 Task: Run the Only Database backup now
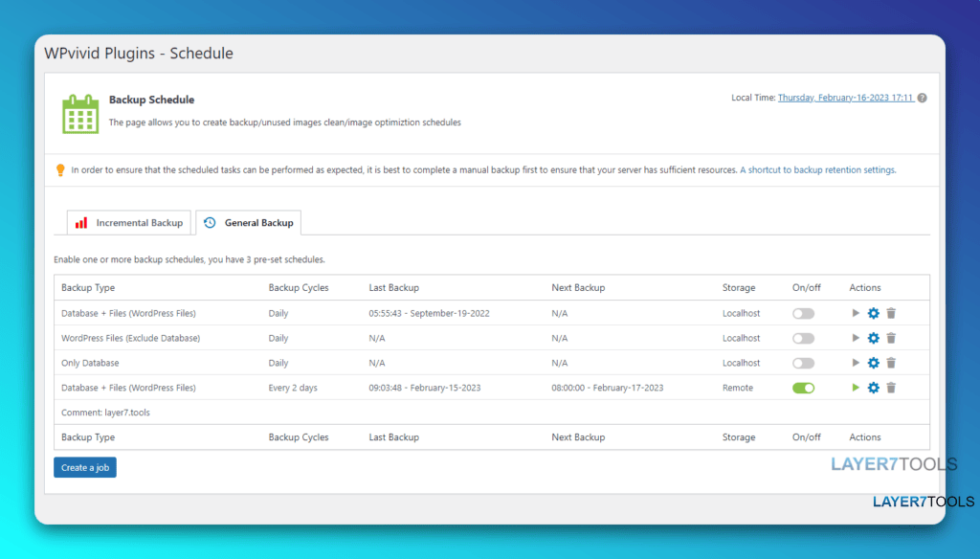[855, 363]
